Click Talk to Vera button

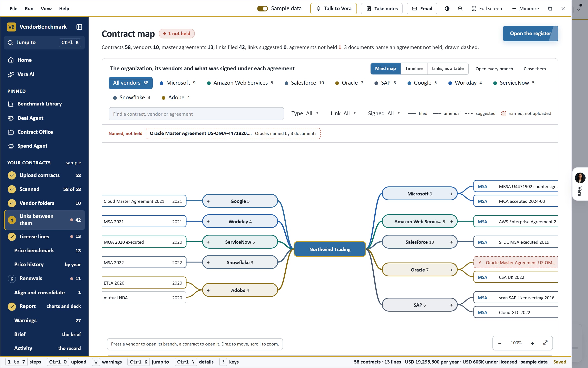[333, 9]
